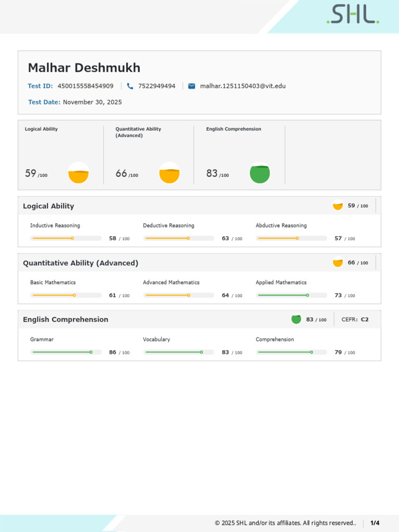Click the Test Date: label
Viewport: 399px width, 532px height.
(44, 102)
